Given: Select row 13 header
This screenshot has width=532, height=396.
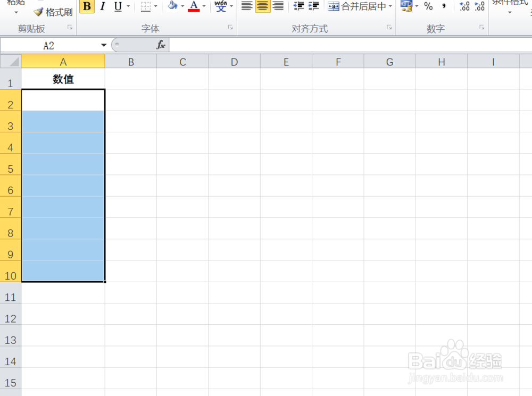Looking at the screenshot, I should [11, 335].
